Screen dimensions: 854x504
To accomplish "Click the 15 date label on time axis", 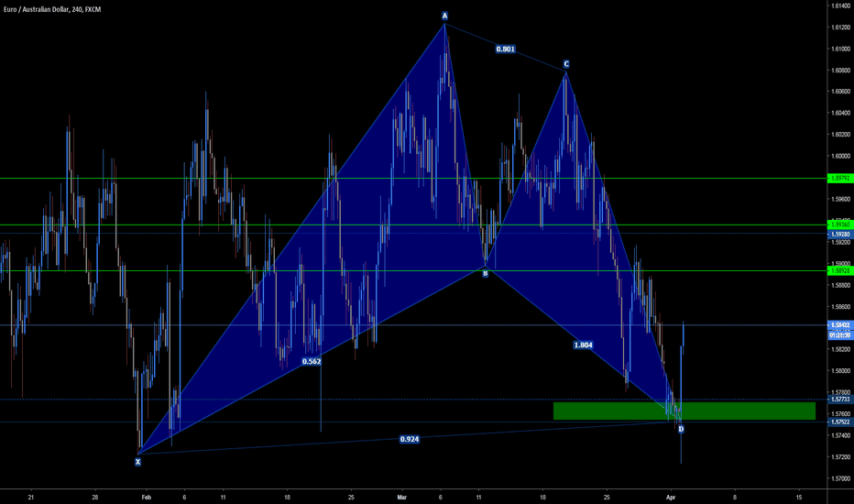I will [799, 497].
